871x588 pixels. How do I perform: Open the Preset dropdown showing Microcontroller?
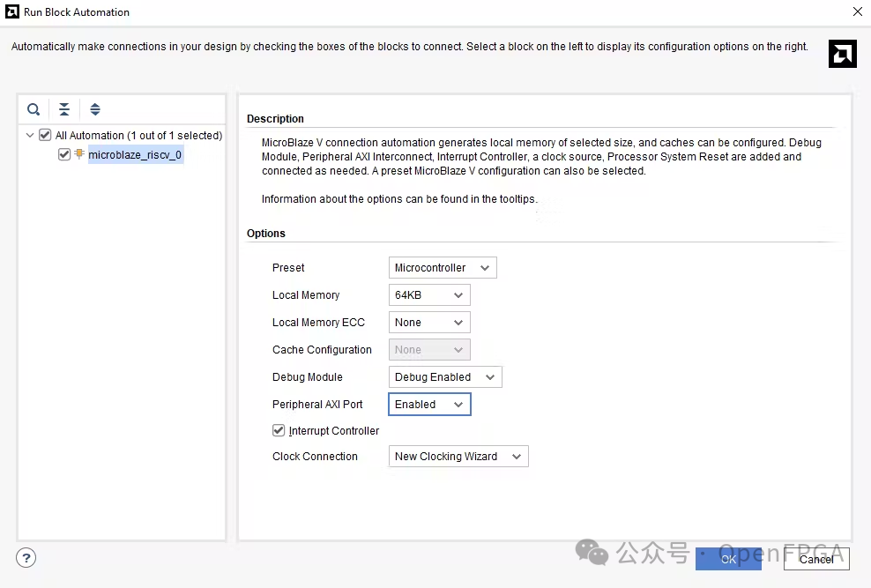[x=443, y=268]
